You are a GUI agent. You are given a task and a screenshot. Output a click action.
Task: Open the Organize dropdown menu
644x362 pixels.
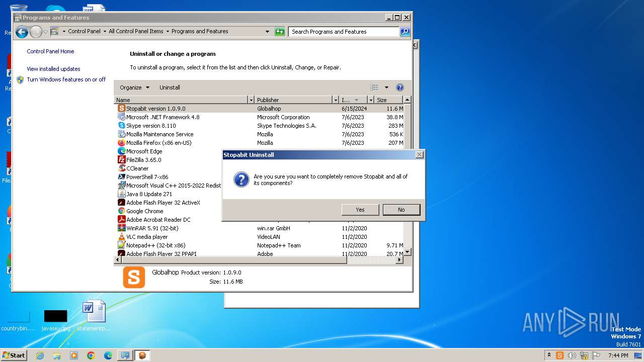tap(134, 87)
